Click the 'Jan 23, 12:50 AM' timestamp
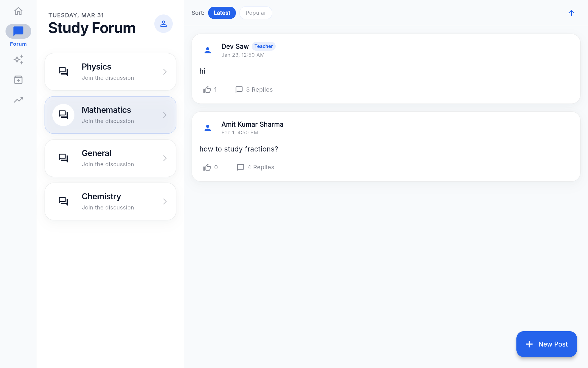 coord(243,55)
